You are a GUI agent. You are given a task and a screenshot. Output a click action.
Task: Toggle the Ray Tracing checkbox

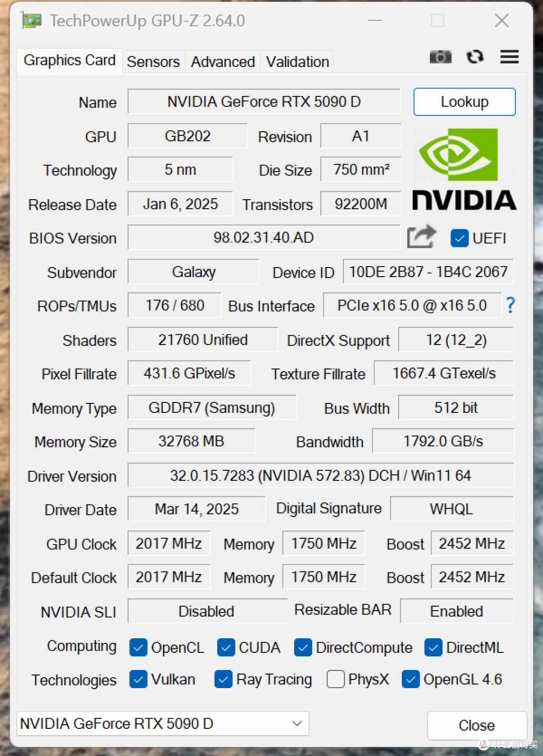click(x=223, y=679)
